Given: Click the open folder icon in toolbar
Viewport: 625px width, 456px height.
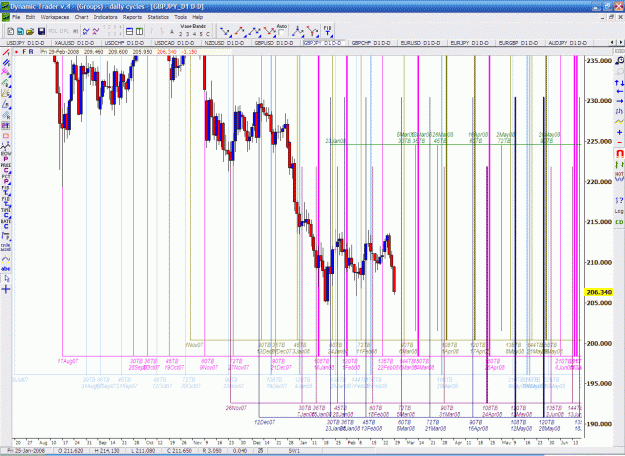Looking at the screenshot, I should [30, 31].
